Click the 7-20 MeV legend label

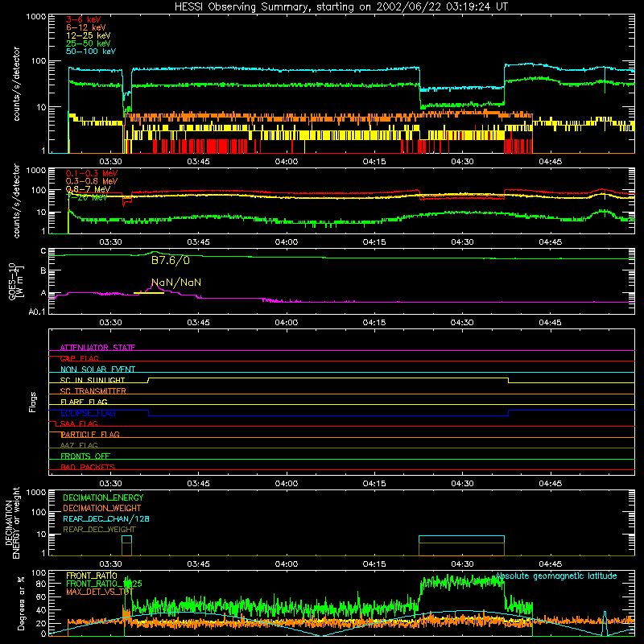pyautogui.click(x=87, y=197)
